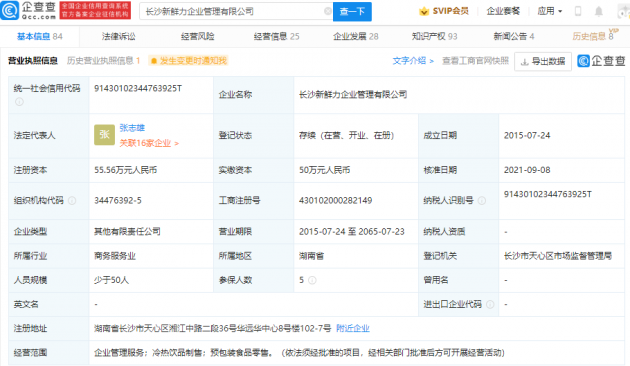Select the 经营范围 business scope text
The image size is (630, 366).
[299, 353]
